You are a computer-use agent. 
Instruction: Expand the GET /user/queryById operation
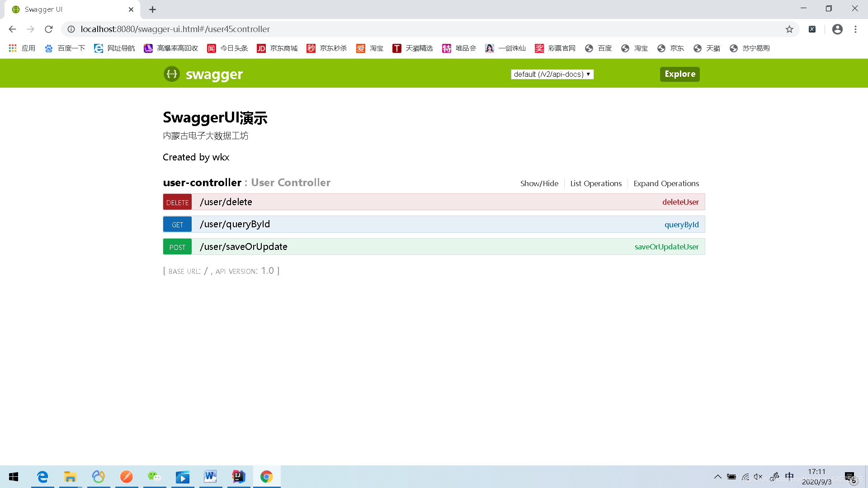[235, 224]
